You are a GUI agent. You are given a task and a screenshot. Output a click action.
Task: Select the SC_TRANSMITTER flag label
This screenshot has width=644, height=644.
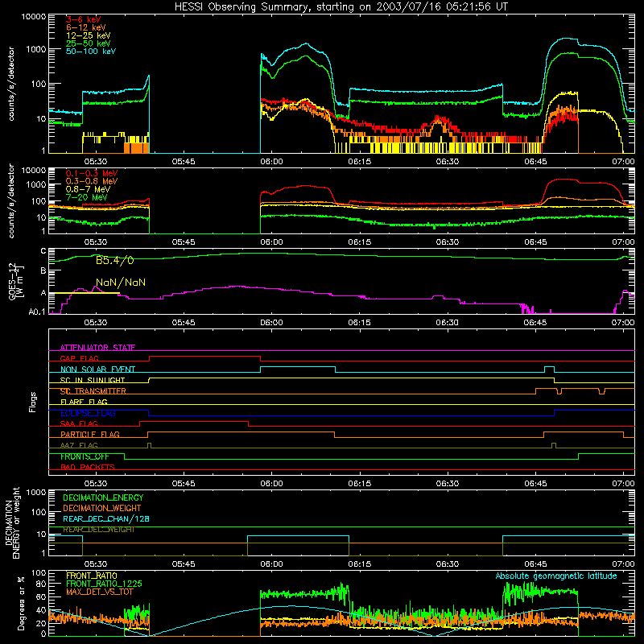click(93, 391)
